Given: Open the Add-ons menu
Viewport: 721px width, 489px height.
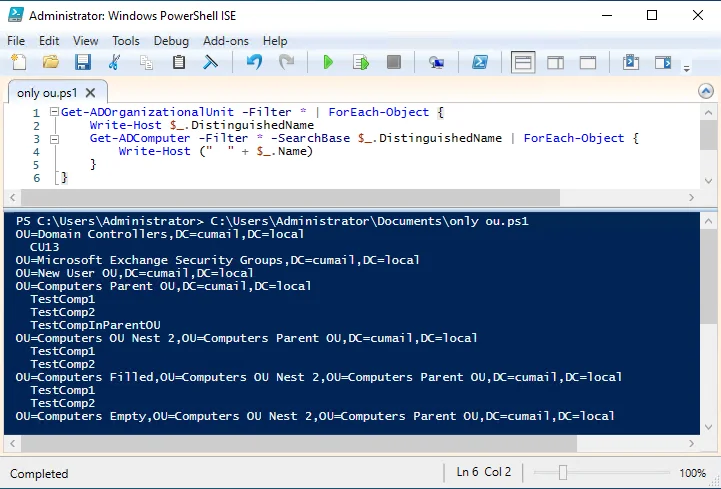Looking at the screenshot, I should pyautogui.click(x=226, y=41).
